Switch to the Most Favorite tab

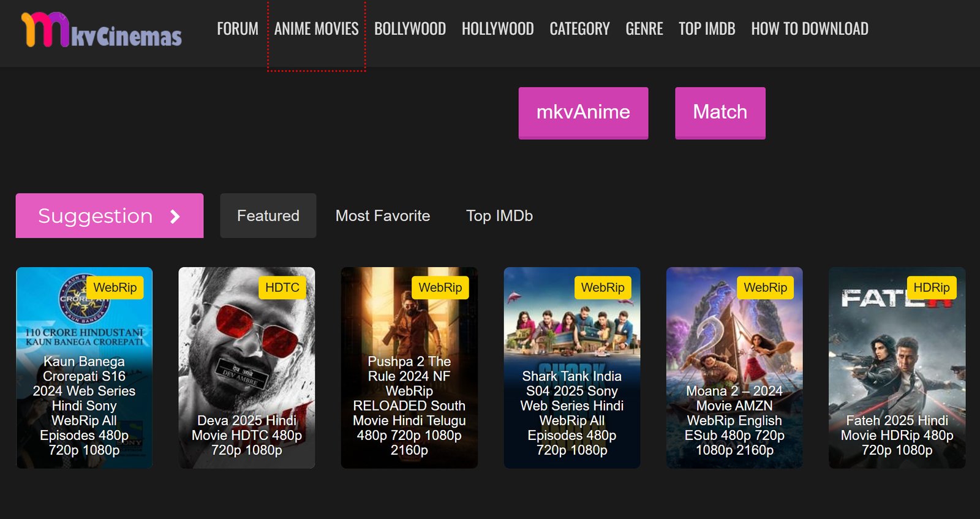(383, 216)
